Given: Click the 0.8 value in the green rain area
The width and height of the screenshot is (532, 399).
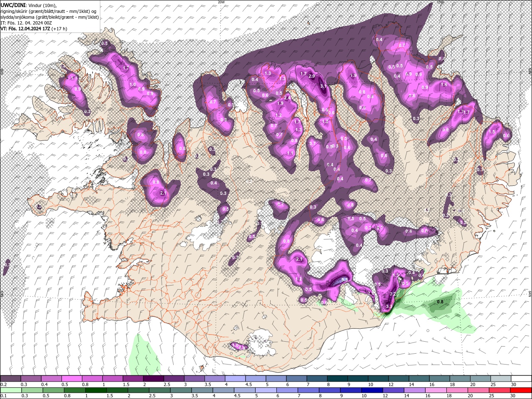Looking at the screenshot, I should coord(440,302).
